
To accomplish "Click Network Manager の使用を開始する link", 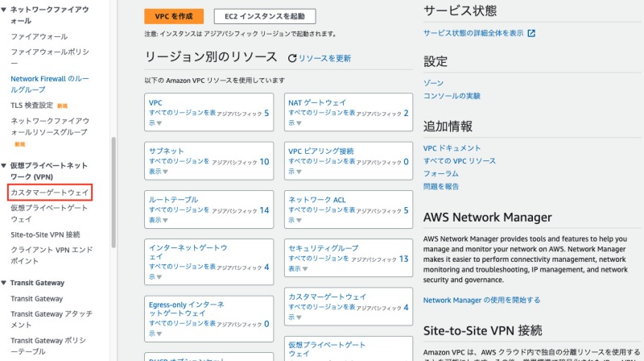I will coord(481,300).
